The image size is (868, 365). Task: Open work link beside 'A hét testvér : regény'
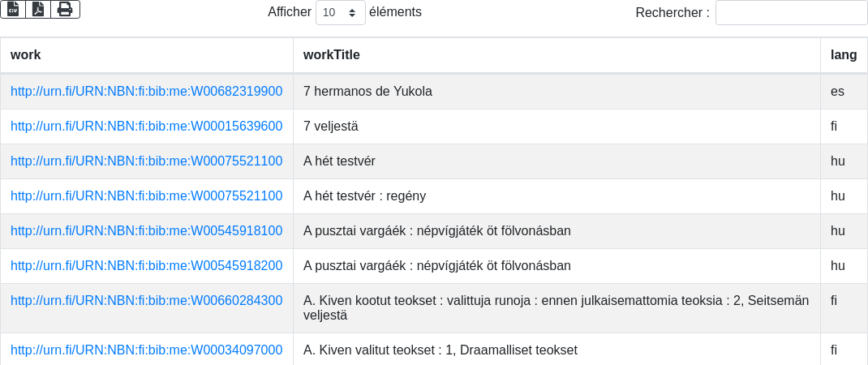point(147,196)
